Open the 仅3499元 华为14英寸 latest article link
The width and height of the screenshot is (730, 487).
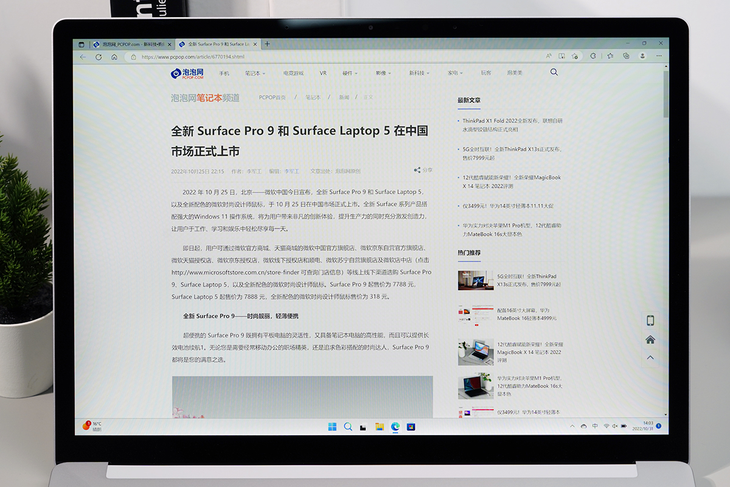coord(507,206)
